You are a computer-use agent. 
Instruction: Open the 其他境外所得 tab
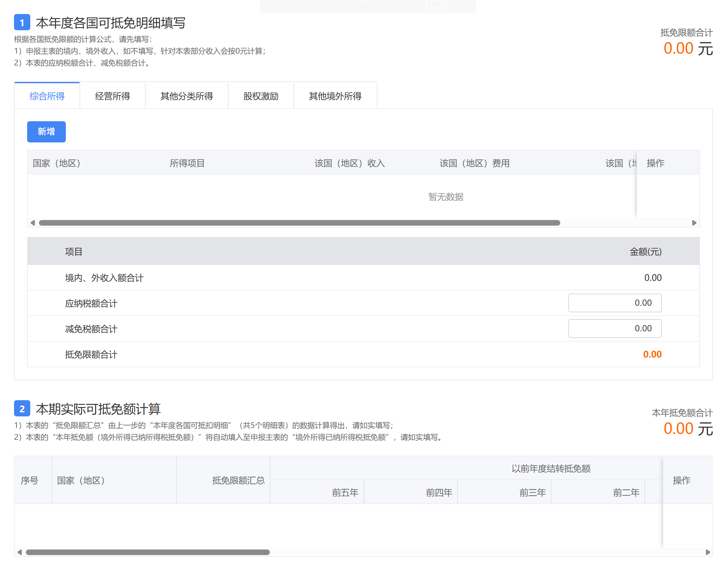pos(335,96)
